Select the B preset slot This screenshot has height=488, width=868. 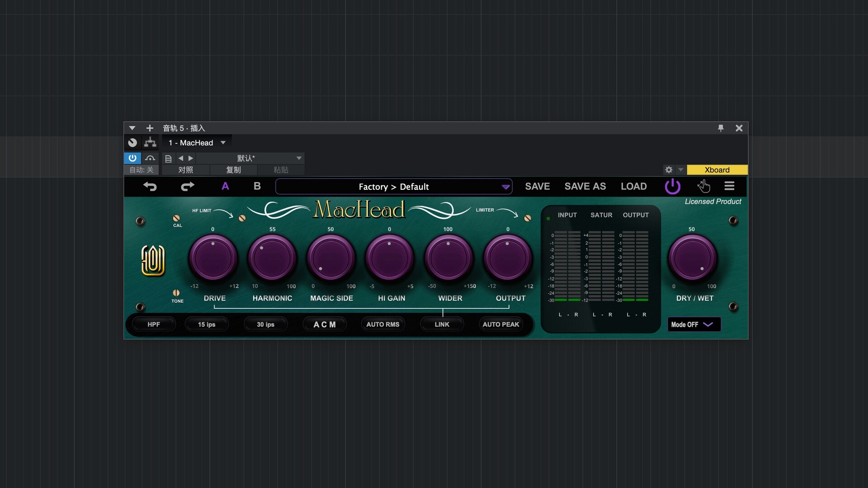(x=256, y=186)
